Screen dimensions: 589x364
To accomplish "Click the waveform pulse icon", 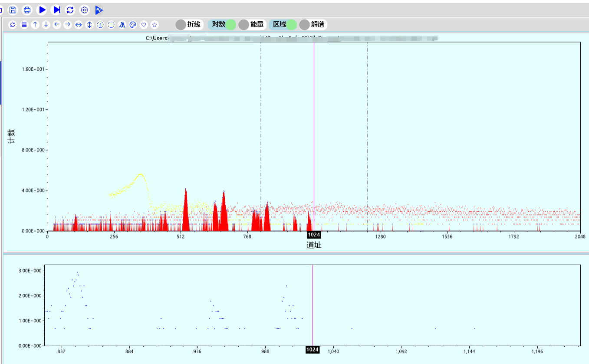I will tap(99, 10).
